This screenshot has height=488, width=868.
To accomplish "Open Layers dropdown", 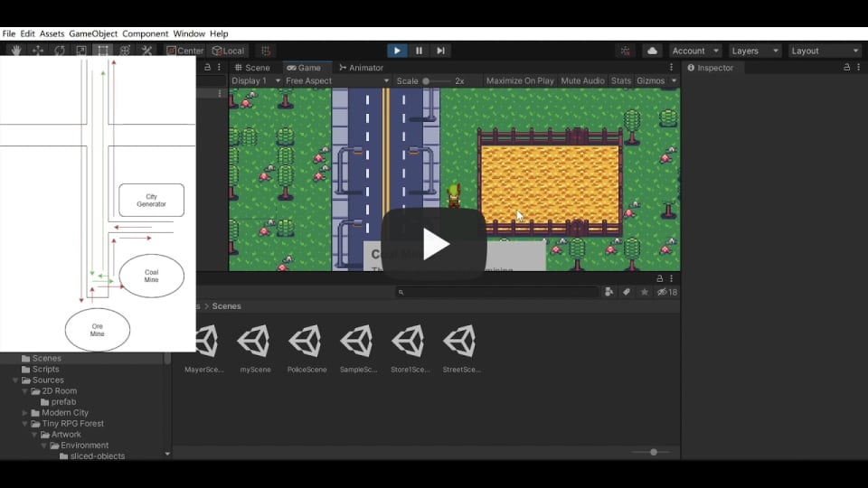I will [754, 51].
